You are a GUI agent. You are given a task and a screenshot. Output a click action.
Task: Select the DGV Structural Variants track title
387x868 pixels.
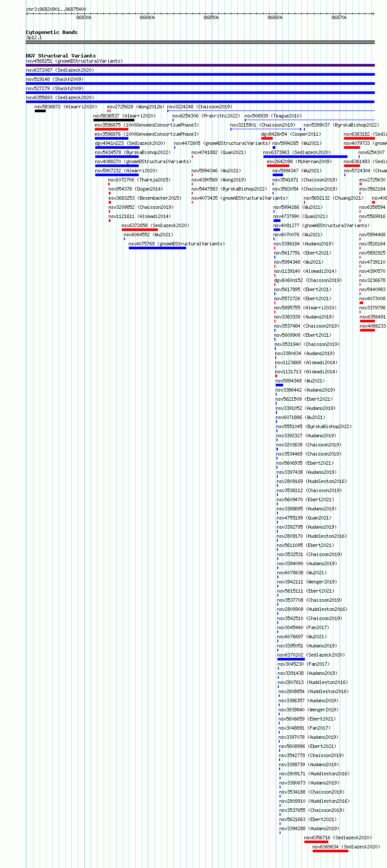(x=61, y=56)
